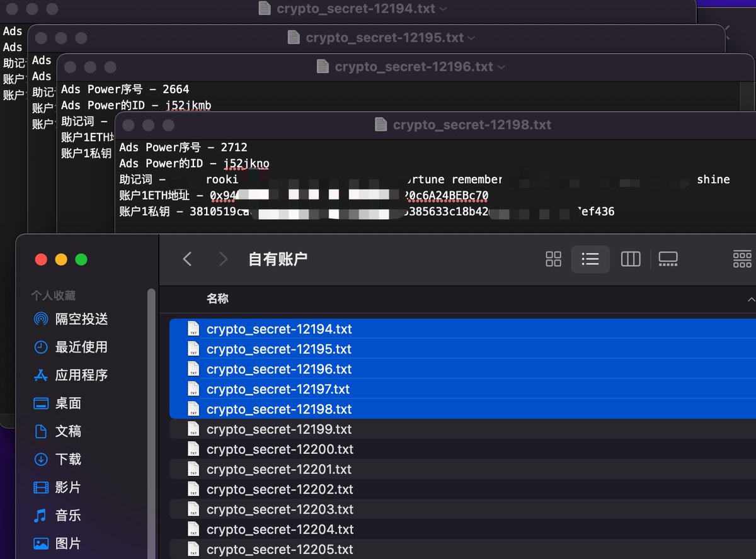The height and width of the screenshot is (559, 756).
Task: Click document proxy icon in crypto_secret-12198.txt title
Action: pos(381,125)
